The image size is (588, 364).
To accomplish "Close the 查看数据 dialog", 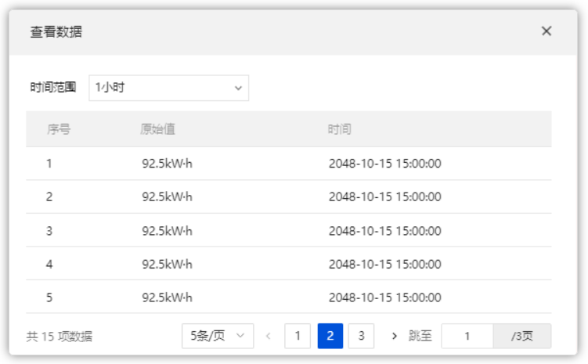I will (547, 31).
